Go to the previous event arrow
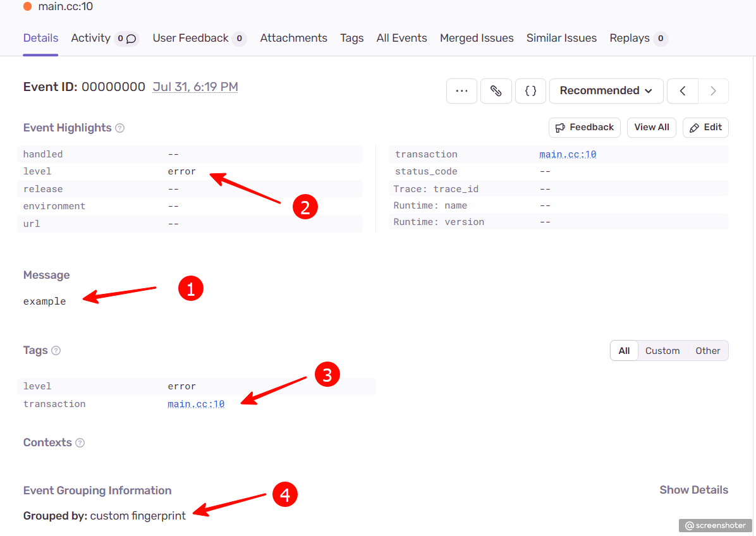The height and width of the screenshot is (536, 756). point(683,91)
